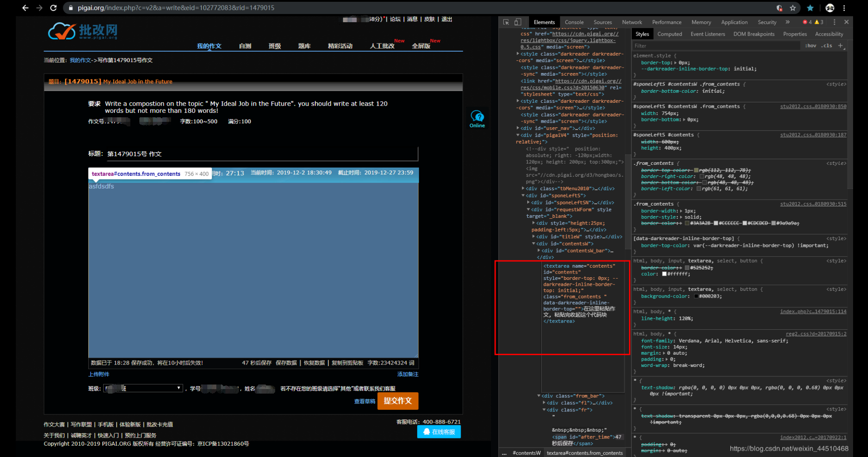This screenshot has height=457, width=868.
Task: Click the 添加备注 link
Action: click(x=408, y=374)
